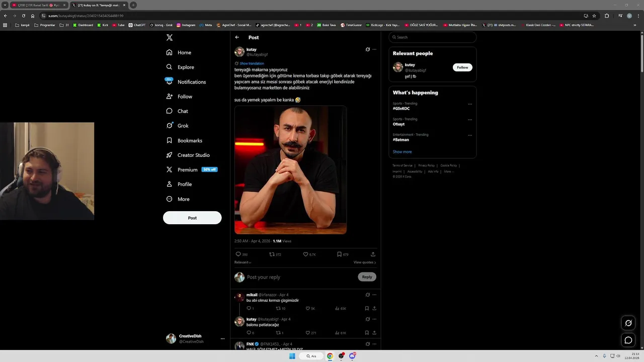The width and height of the screenshot is (644, 362).
Task: Click taskbar Ara search box
Action: tap(311, 356)
